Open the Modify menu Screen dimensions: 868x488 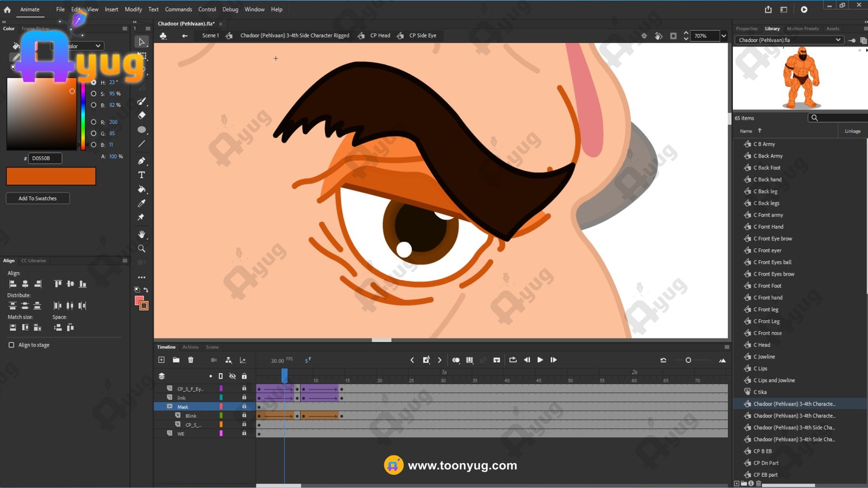(133, 9)
